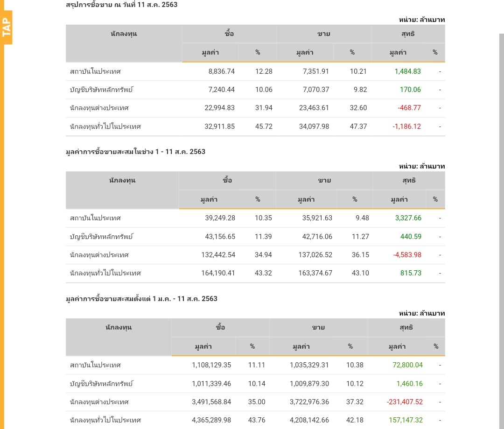504x429 pixels.
Task: Click the red net value -468.77
Action: (x=409, y=108)
